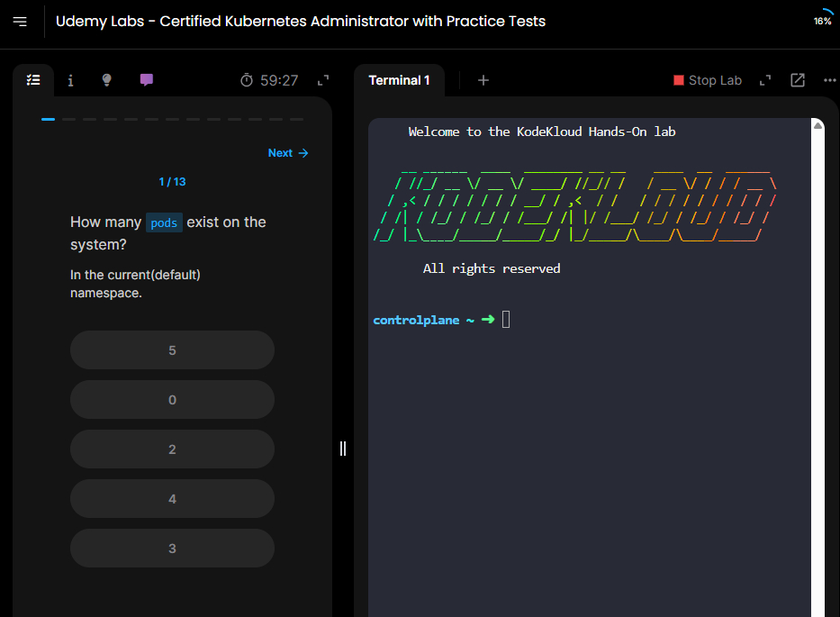This screenshot has width=840, height=617.
Task: Switch to the Terminal 1 tab
Action: click(x=399, y=80)
